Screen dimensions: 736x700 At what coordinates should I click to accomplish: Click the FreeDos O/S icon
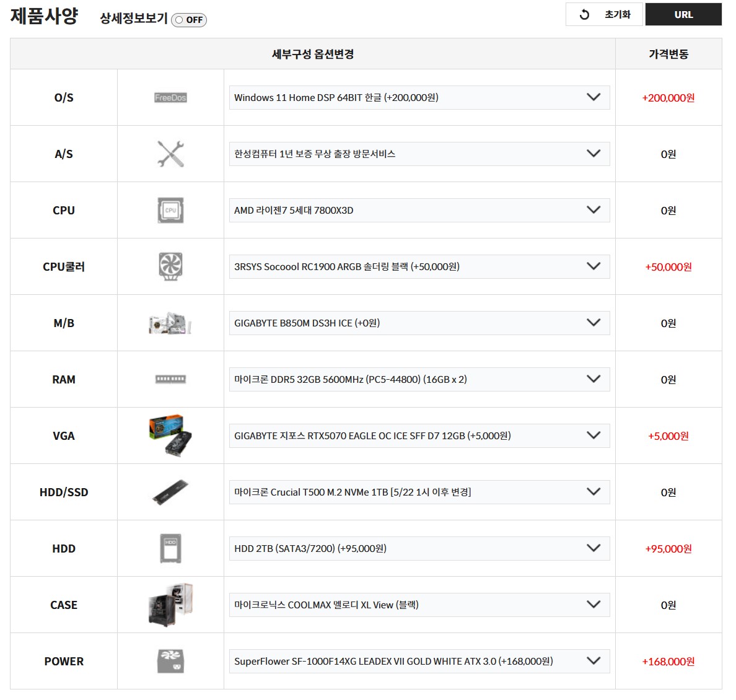(170, 98)
